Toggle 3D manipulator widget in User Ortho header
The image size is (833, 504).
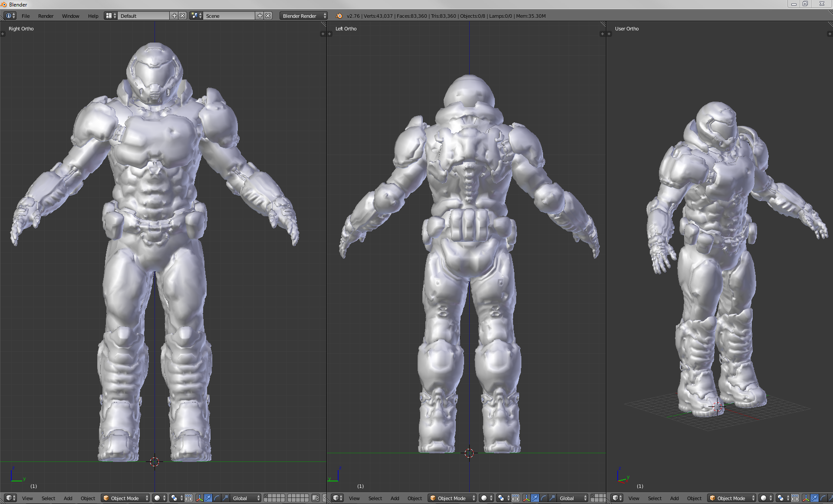(806, 498)
